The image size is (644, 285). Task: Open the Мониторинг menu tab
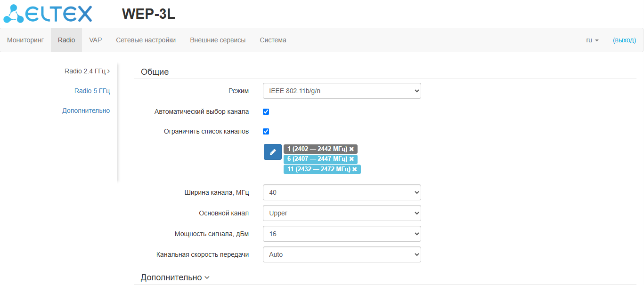[x=25, y=40]
